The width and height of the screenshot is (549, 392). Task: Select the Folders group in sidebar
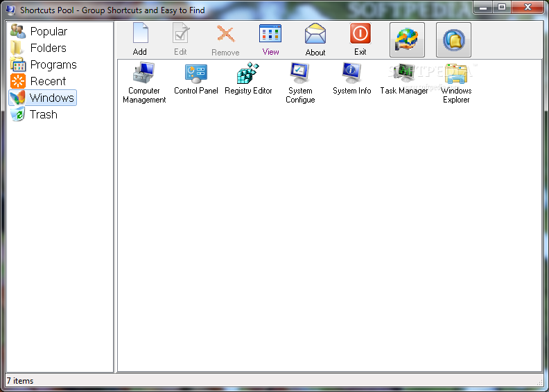(x=38, y=48)
